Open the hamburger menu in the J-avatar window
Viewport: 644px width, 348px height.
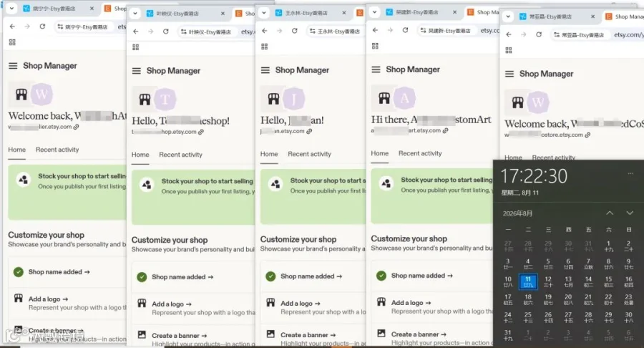(x=265, y=70)
